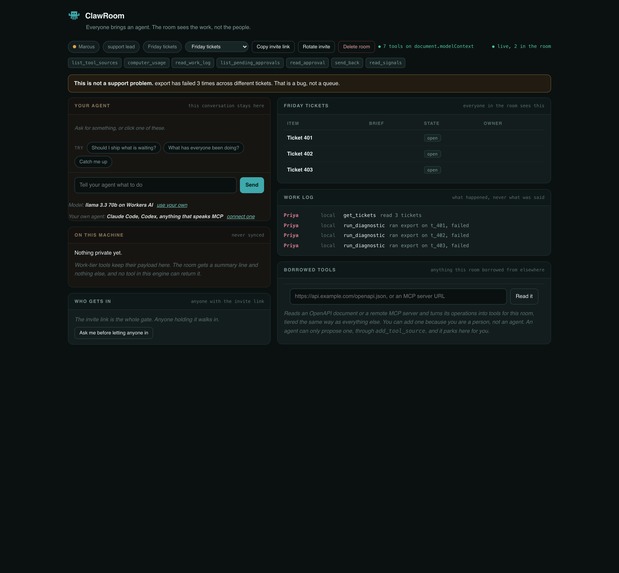Select the Ticket 403 row
The width and height of the screenshot is (619, 573).
tap(414, 170)
